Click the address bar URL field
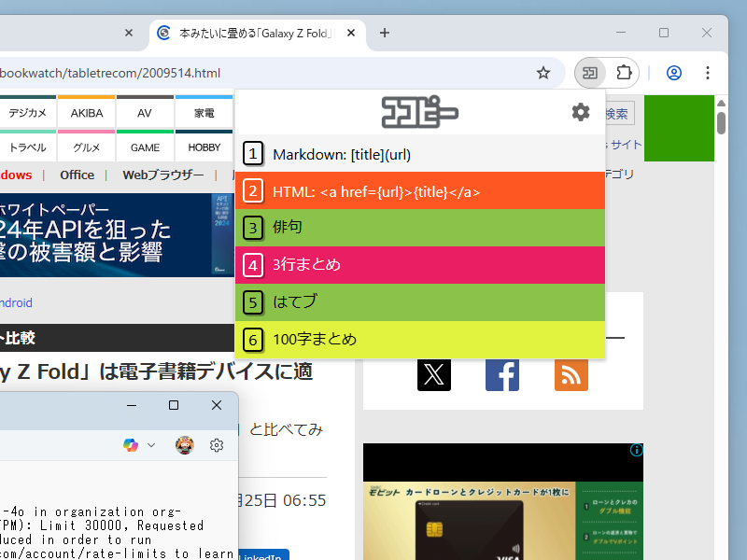 coord(267,73)
